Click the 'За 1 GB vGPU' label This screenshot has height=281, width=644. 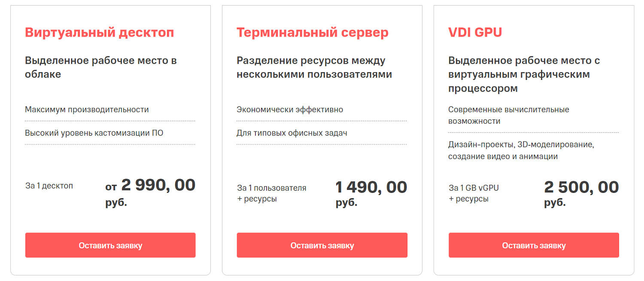pyautogui.click(x=474, y=188)
